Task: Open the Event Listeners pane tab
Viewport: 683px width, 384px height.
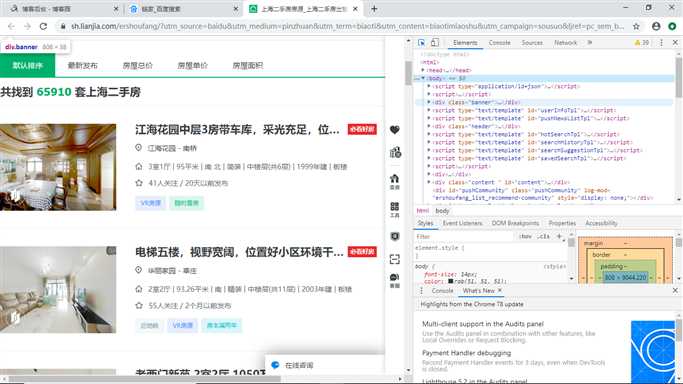Action: tap(462, 223)
